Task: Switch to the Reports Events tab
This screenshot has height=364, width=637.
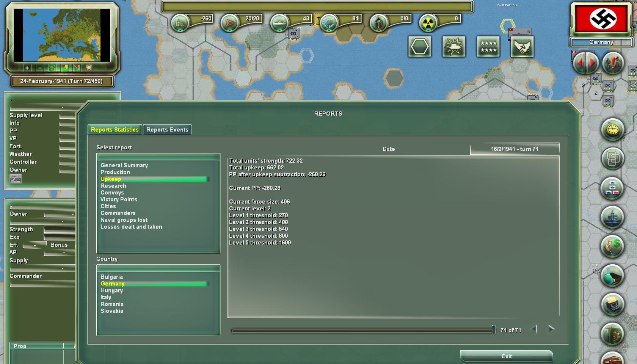Action: click(x=167, y=130)
